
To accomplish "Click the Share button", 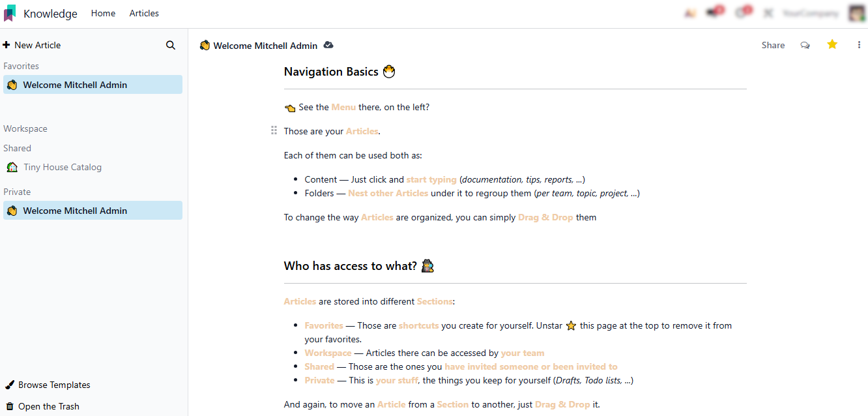I will point(773,45).
